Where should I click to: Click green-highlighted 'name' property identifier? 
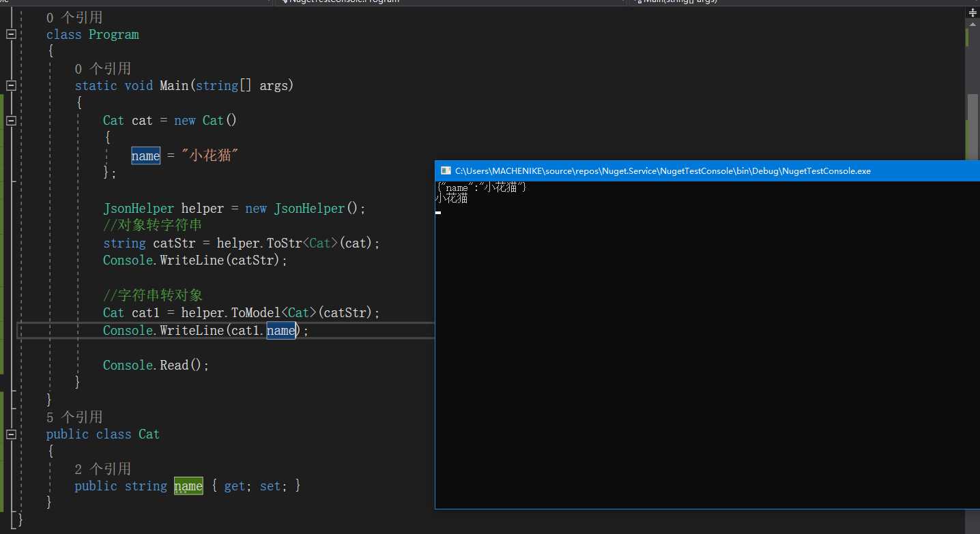[x=188, y=486]
